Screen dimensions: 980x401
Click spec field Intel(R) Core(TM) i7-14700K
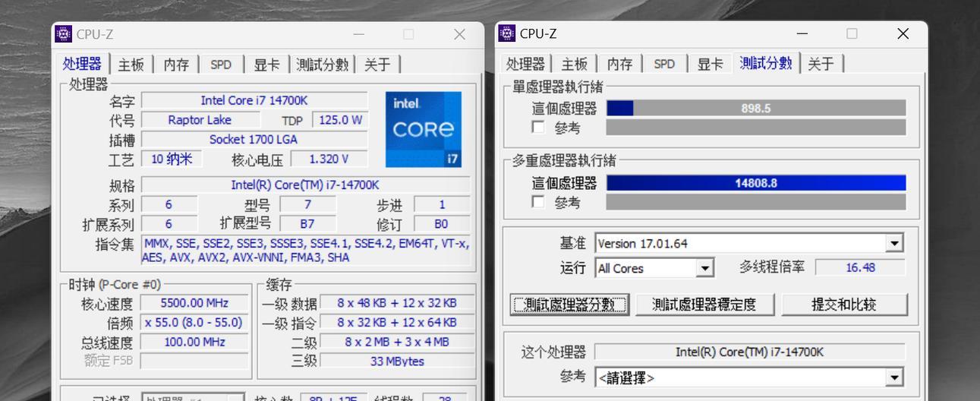tap(305, 185)
